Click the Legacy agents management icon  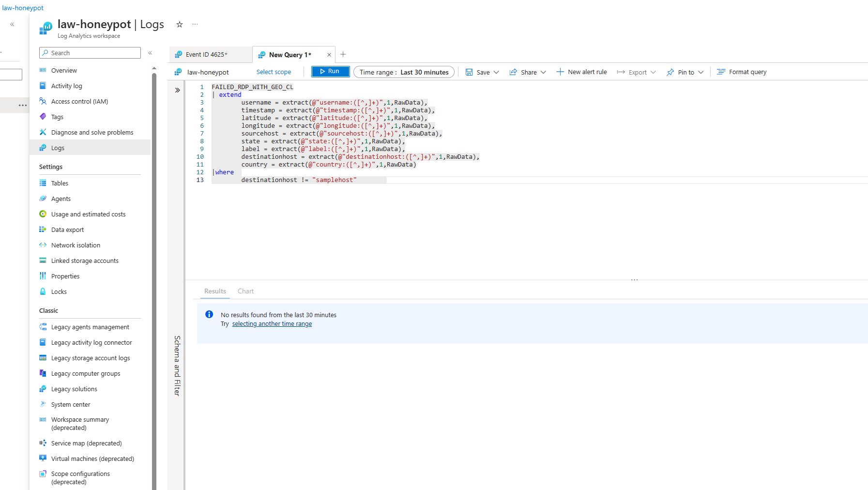click(43, 327)
